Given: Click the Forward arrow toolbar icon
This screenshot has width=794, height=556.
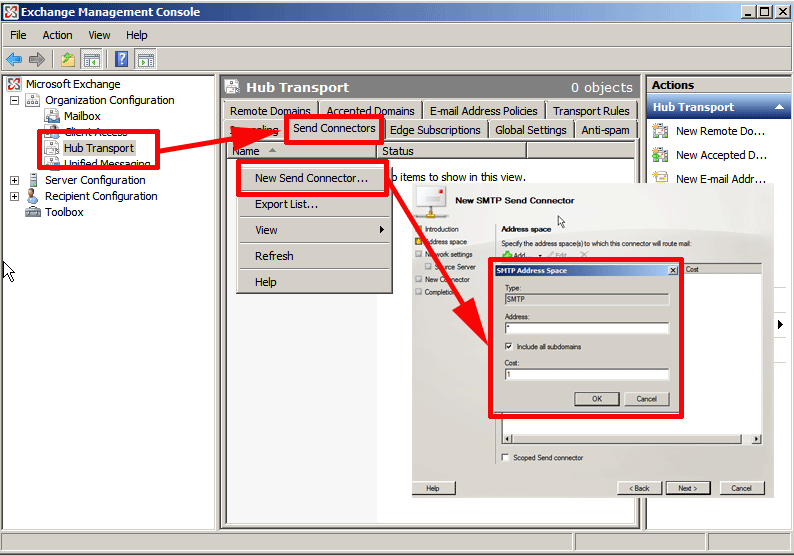Looking at the screenshot, I should pos(37,60).
